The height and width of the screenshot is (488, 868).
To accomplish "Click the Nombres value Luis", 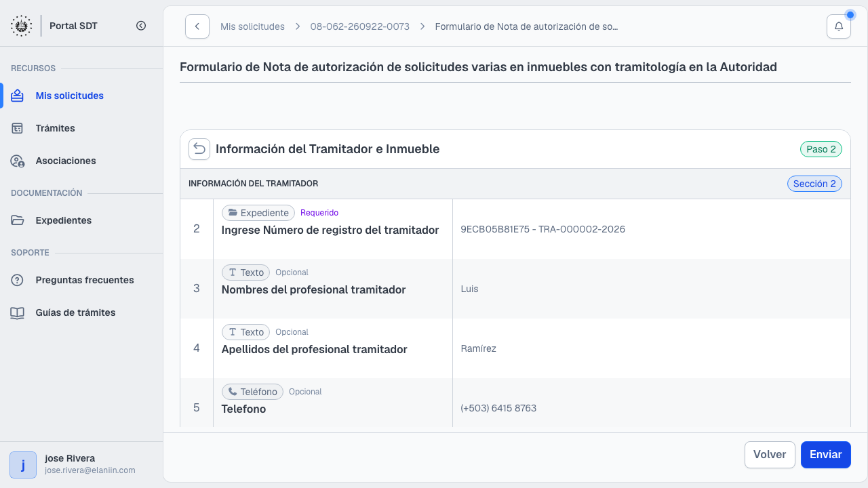I will [x=469, y=289].
